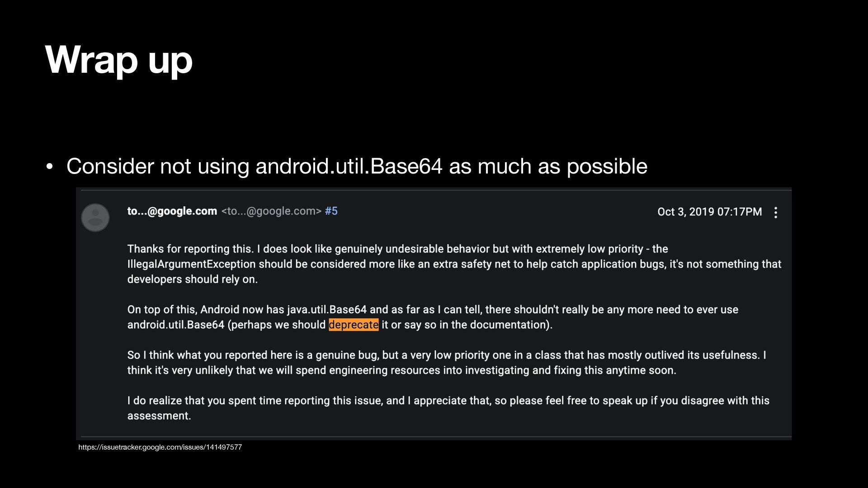Click the android.util.Base64 bullet point text
The height and width of the screenshot is (488, 868).
(357, 166)
